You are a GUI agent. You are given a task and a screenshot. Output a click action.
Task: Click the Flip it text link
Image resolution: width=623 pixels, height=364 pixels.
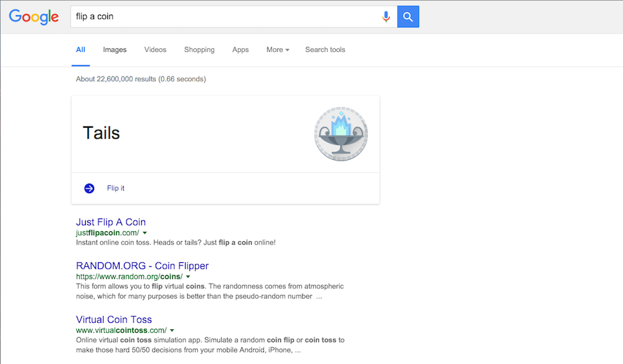116,188
